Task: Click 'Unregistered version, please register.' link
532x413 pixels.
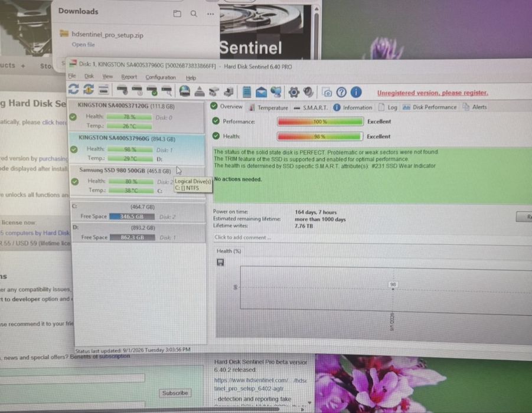Action: click(x=433, y=93)
